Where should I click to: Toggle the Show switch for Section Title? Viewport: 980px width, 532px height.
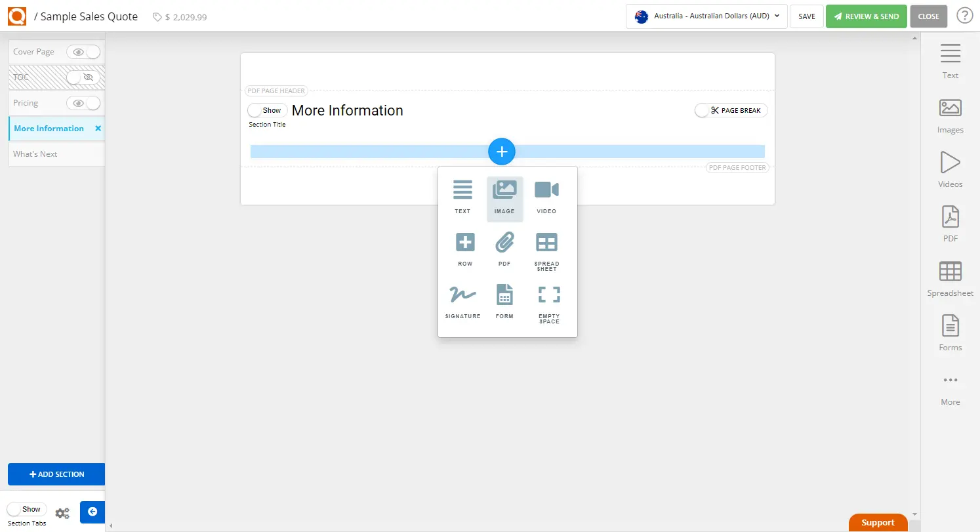(x=266, y=110)
